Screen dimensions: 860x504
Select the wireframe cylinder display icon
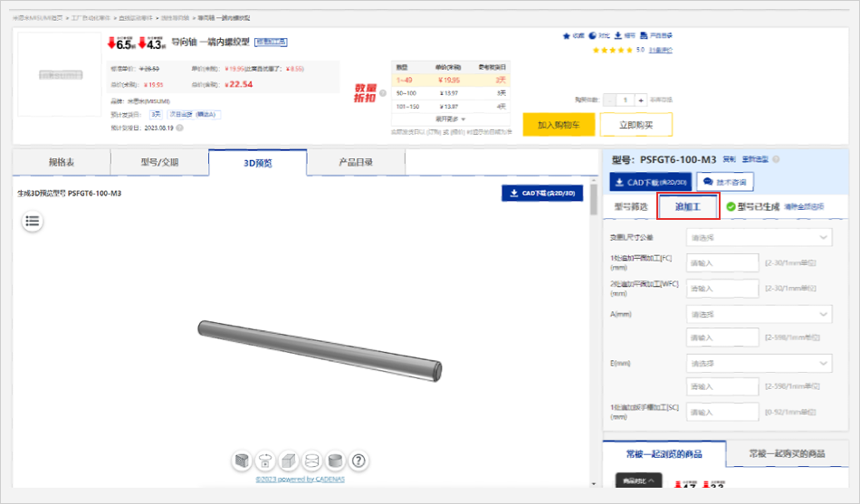coord(312,461)
